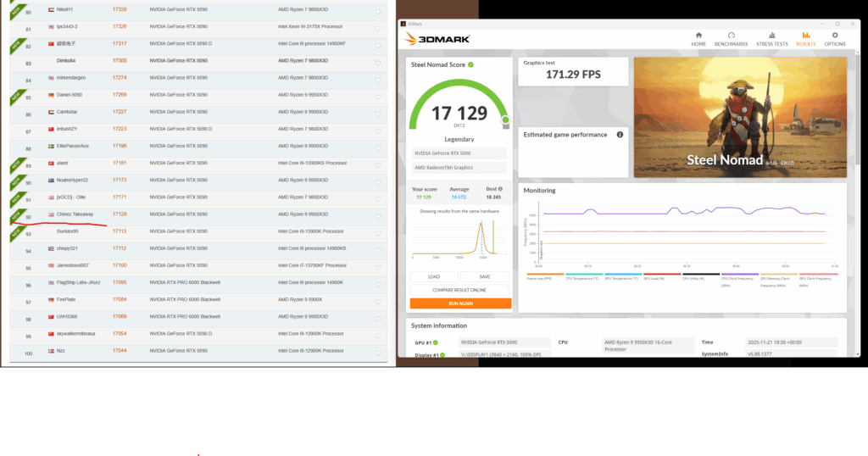Click the SAVE button

[x=484, y=276]
